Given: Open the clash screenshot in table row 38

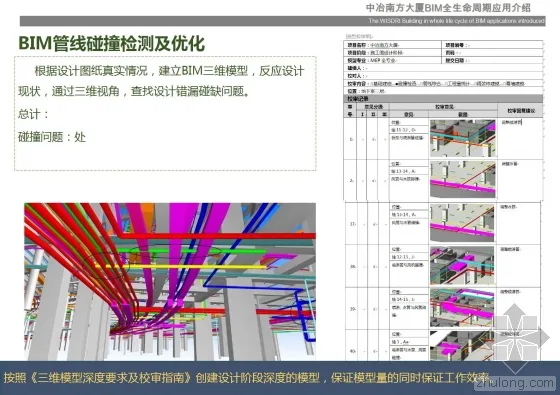Looking at the screenshot, I should tap(462, 266).
